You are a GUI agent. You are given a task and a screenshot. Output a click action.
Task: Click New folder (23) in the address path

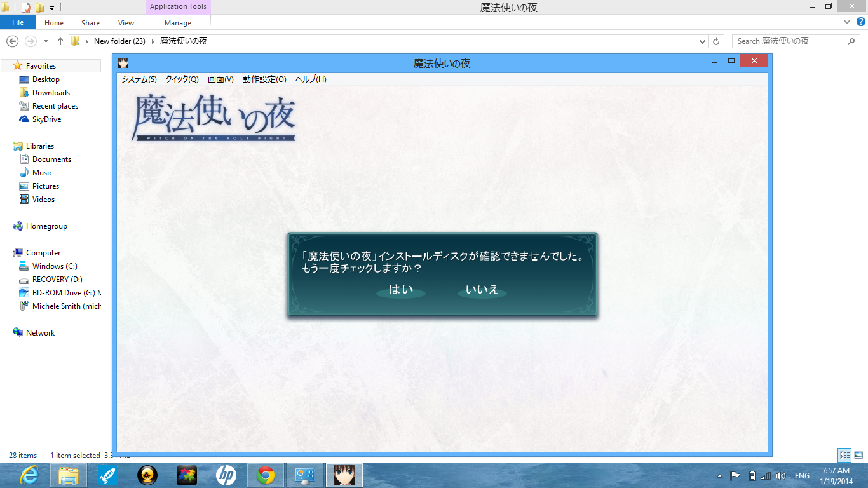119,41
